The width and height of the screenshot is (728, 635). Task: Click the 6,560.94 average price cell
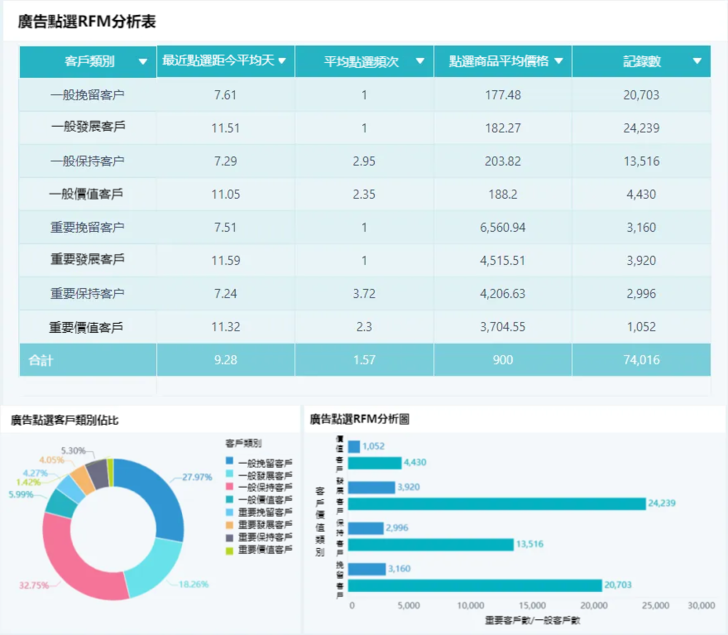[502, 227]
